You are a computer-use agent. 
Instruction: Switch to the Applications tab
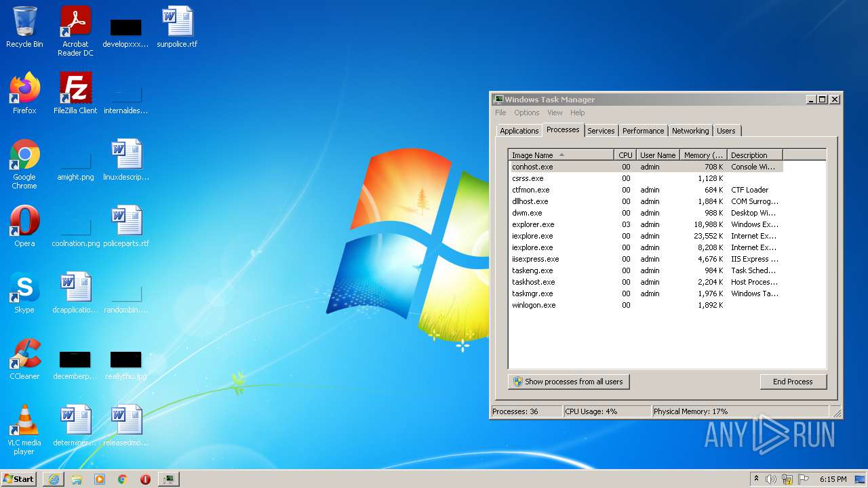[519, 131]
